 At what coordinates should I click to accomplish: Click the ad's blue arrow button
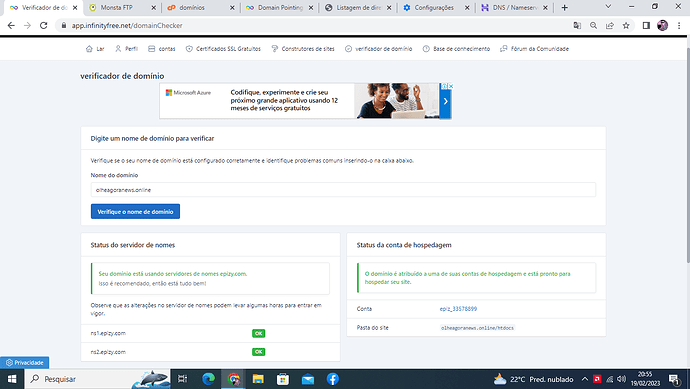click(x=445, y=102)
